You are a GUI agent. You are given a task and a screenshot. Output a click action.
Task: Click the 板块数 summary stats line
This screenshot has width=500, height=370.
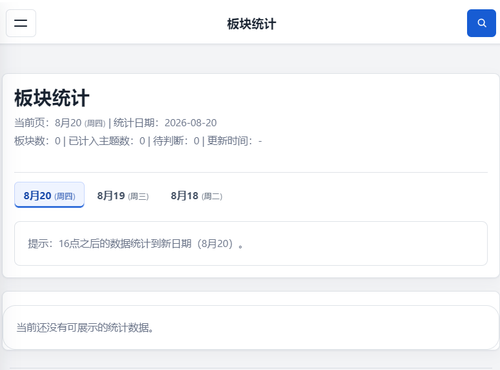(138, 141)
